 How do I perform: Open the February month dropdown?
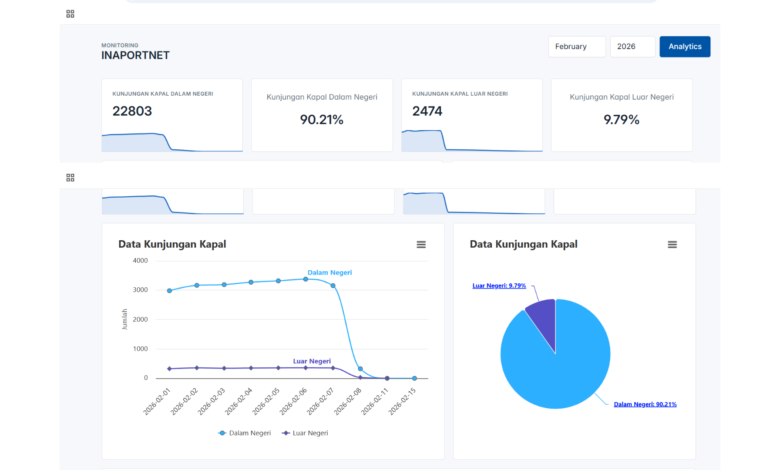(576, 47)
